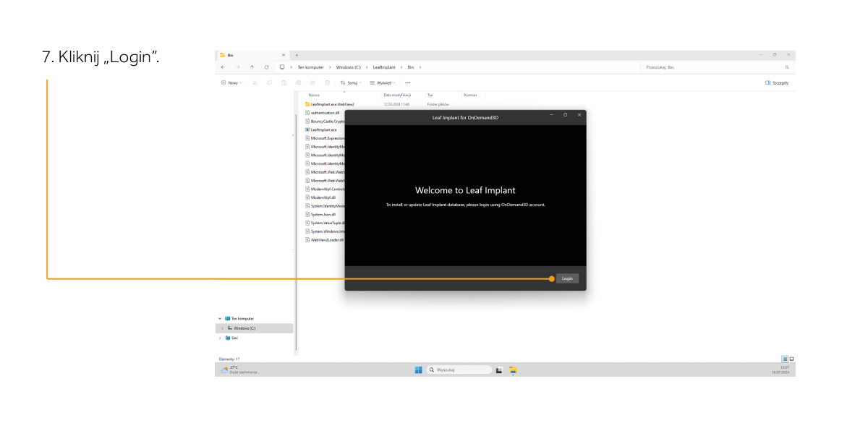Sort by the Typ column header
Screen dimensions: 868x423
(x=430, y=95)
